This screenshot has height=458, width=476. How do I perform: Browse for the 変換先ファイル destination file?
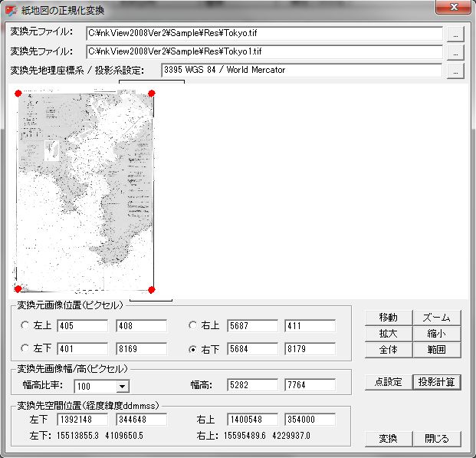coord(455,53)
